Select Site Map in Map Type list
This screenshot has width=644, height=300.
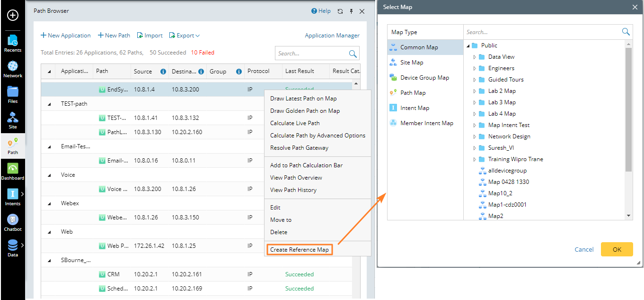tap(411, 63)
